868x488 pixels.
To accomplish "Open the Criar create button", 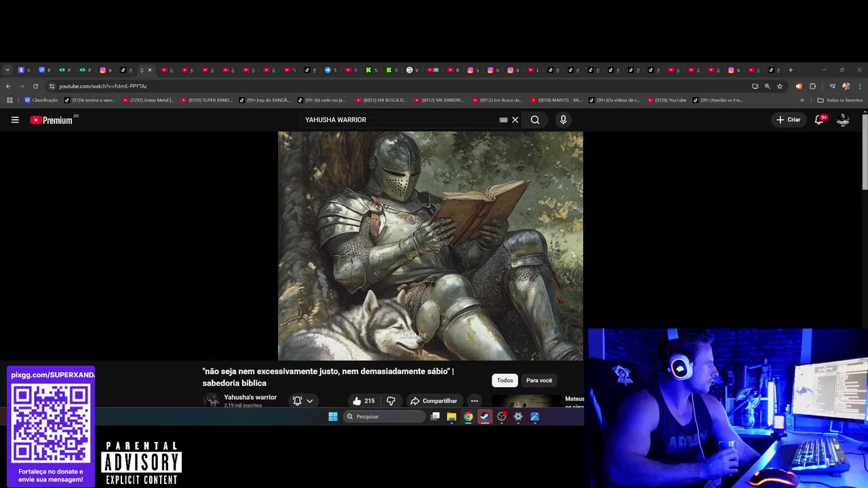I will (x=789, y=120).
